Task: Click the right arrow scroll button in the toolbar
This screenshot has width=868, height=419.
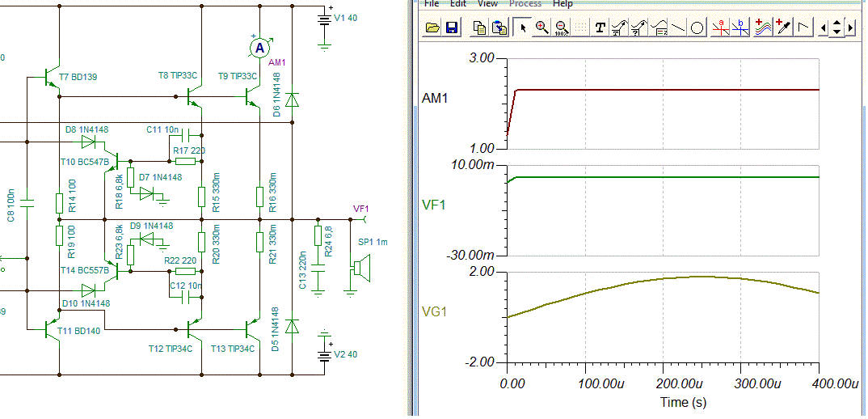Action: point(850,28)
